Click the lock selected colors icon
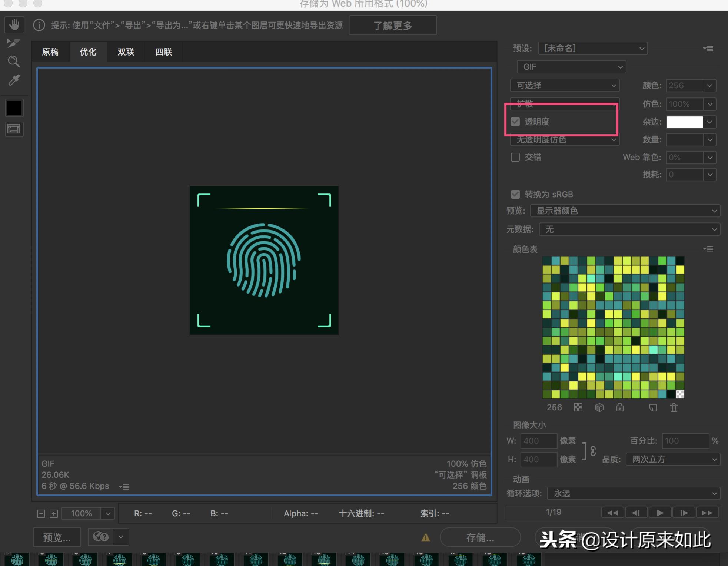 619,408
